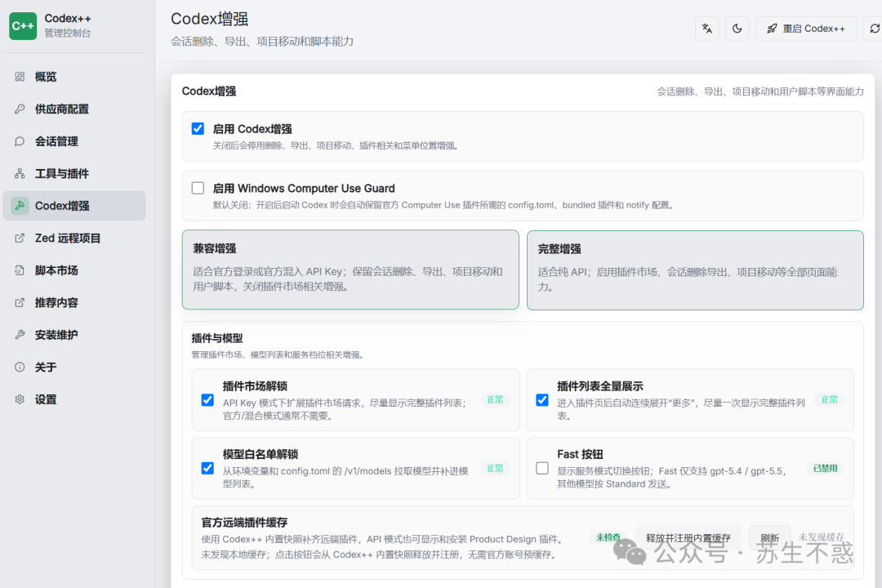
Task: Click the chat bubble icon beside 会话管理
Action: tap(20, 141)
